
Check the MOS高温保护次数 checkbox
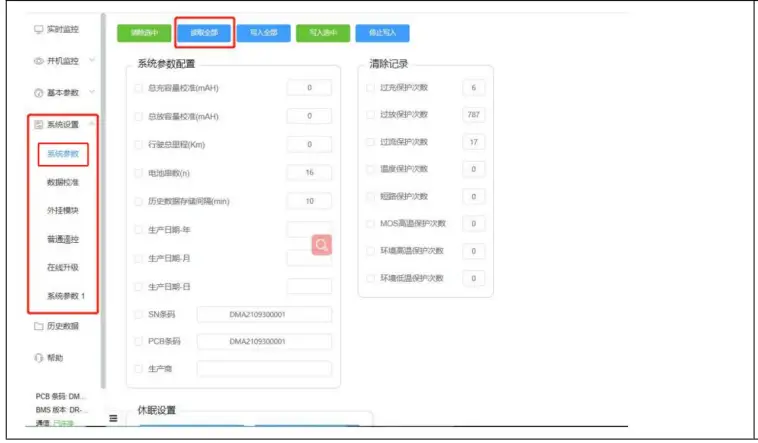pos(370,223)
